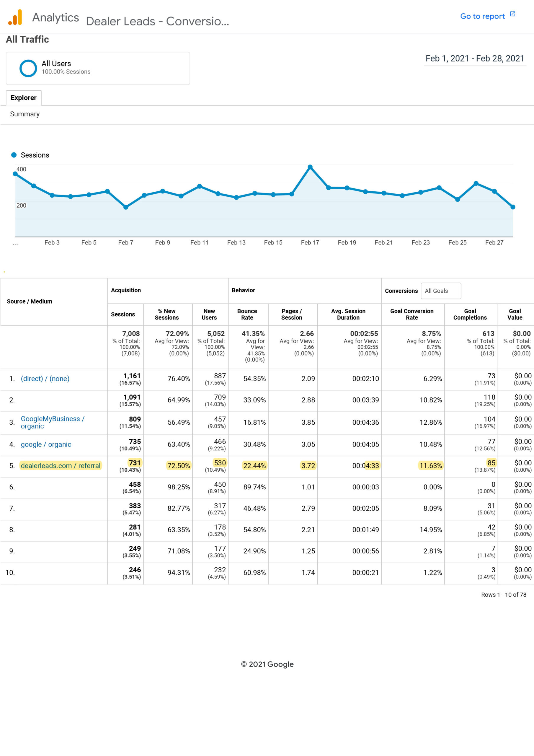Sort by the Sessions column header

[x=123, y=315]
